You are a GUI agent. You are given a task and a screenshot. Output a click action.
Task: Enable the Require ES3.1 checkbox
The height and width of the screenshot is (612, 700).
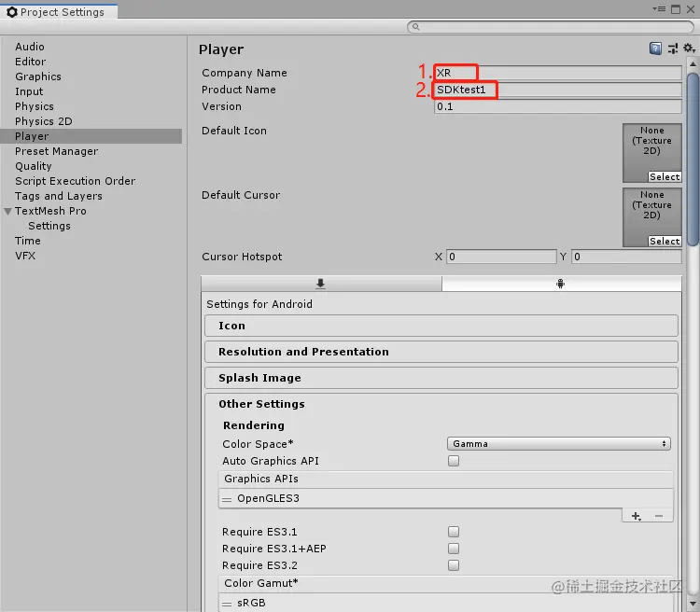pos(454,532)
